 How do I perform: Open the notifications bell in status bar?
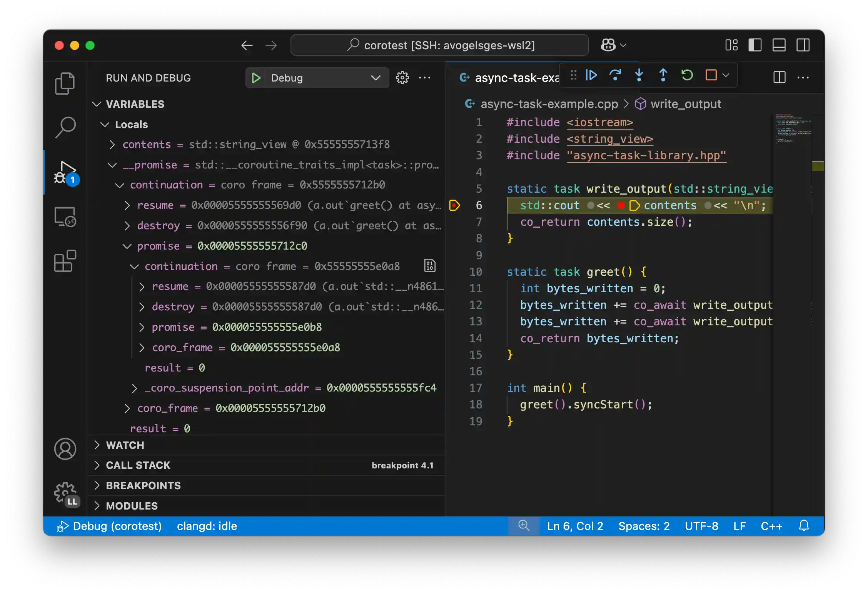pyautogui.click(x=804, y=526)
